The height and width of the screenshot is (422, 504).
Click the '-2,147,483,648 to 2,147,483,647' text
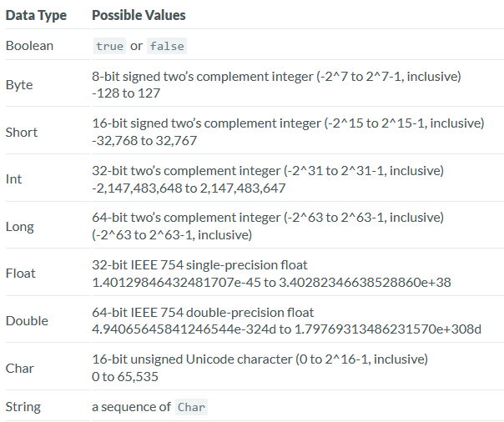click(189, 188)
